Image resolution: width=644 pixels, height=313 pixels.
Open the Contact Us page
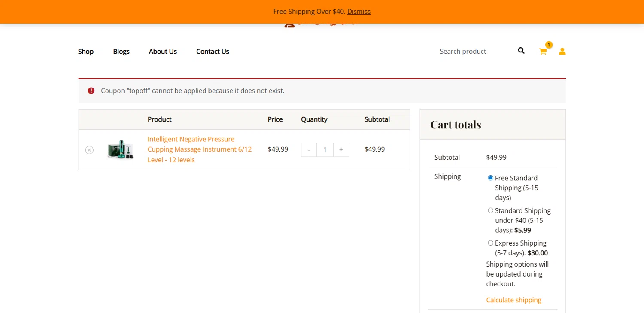(x=213, y=51)
